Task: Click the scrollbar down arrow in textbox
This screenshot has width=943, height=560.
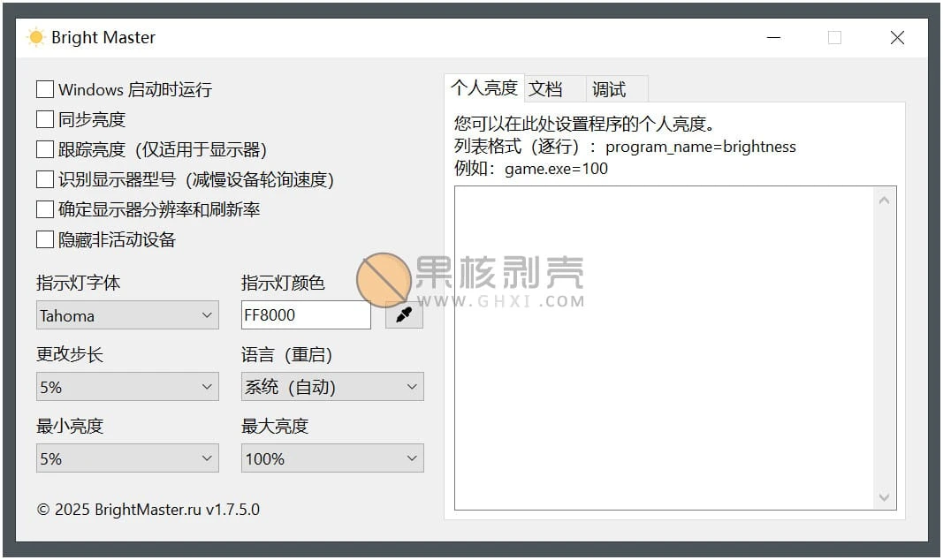Action: [x=884, y=497]
